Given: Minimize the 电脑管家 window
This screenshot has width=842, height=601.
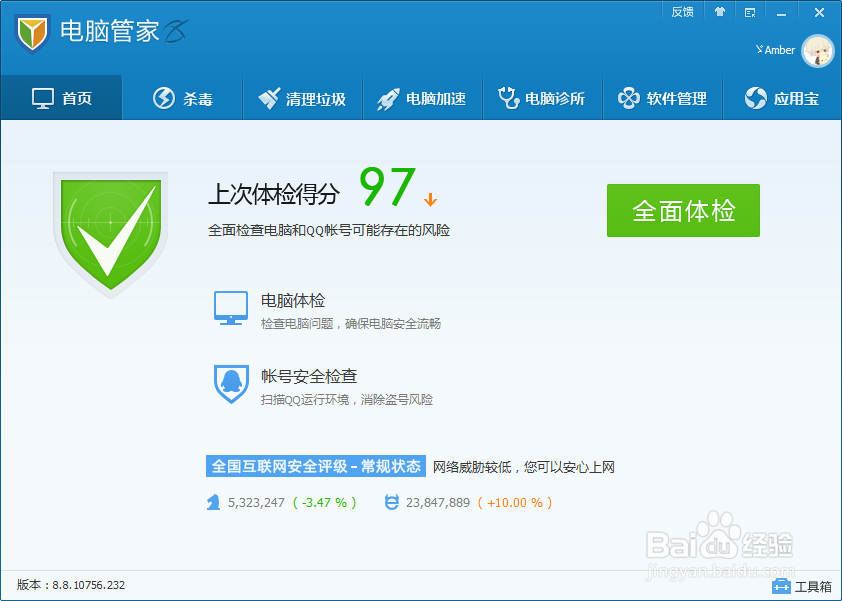Looking at the screenshot, I should coord(781,13).
